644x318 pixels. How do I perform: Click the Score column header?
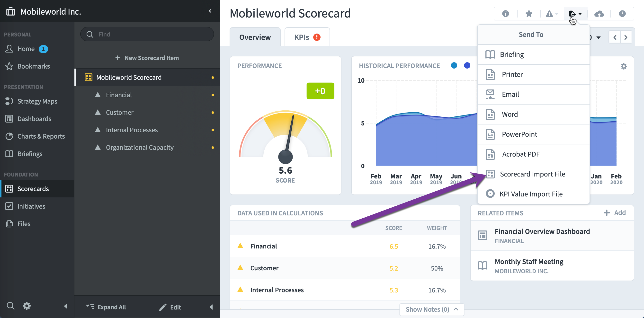click(394, 228)
